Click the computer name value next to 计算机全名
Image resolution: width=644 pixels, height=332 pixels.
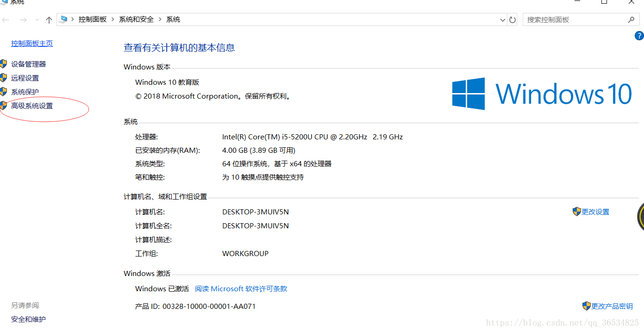pyautogui.click(x=256, y=226)
